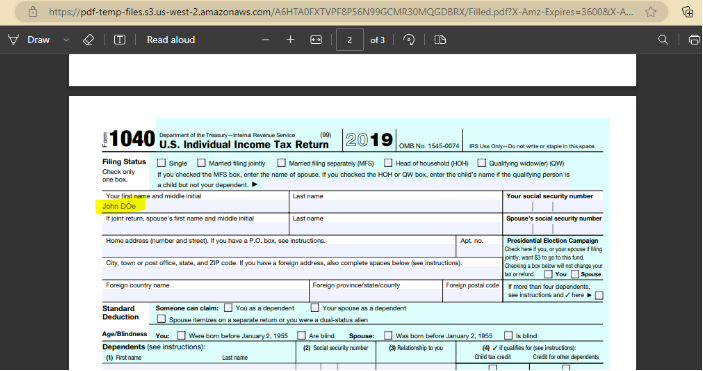Click the spouse's Last name field
703x371 pixels.
(x=396, y=228)
